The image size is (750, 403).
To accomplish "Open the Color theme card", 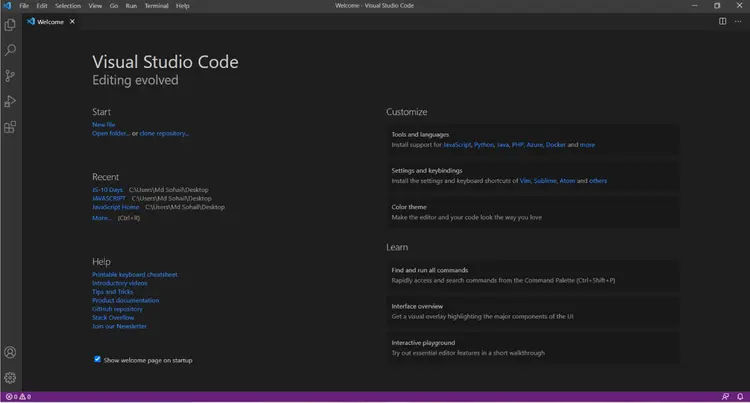I will (532, 212).
